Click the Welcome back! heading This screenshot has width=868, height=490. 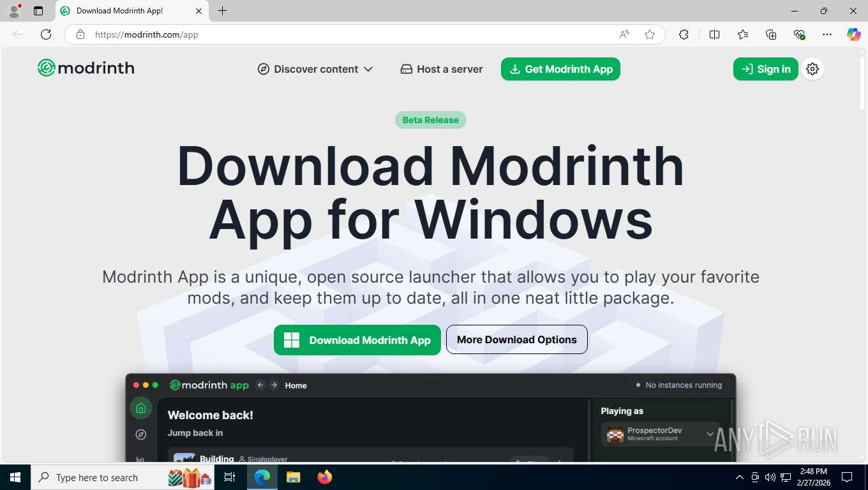[211, 415]
